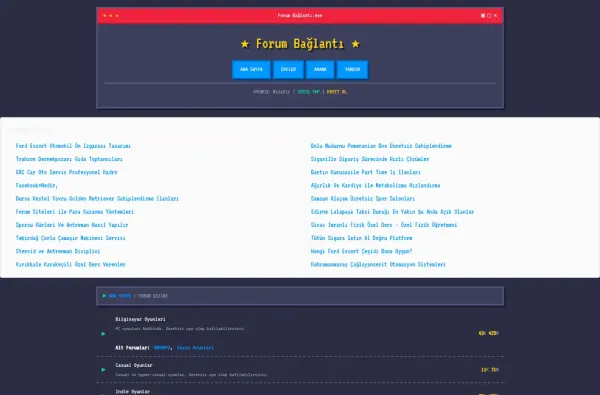Open the Antrenman Nasıl Yapılır link
This screenshot has width=600, height=395.
pyautogui.click(x=72, y=225)
